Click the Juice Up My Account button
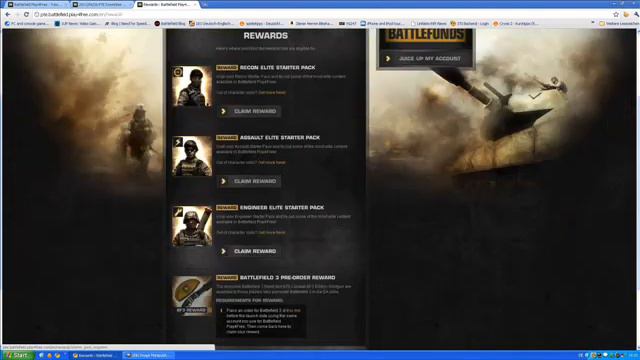Viewport: 640px width, 360px height. (x=425, y=59)
